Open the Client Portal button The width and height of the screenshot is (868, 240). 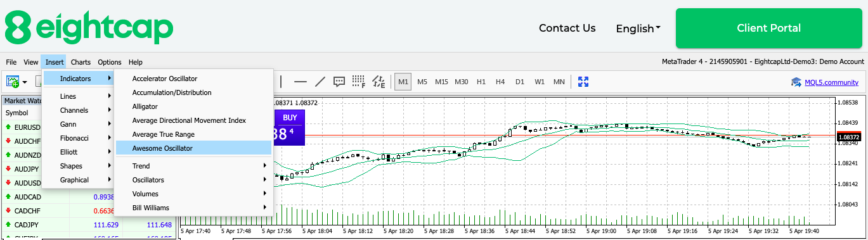pyautogui.click(x=768, y=28)
